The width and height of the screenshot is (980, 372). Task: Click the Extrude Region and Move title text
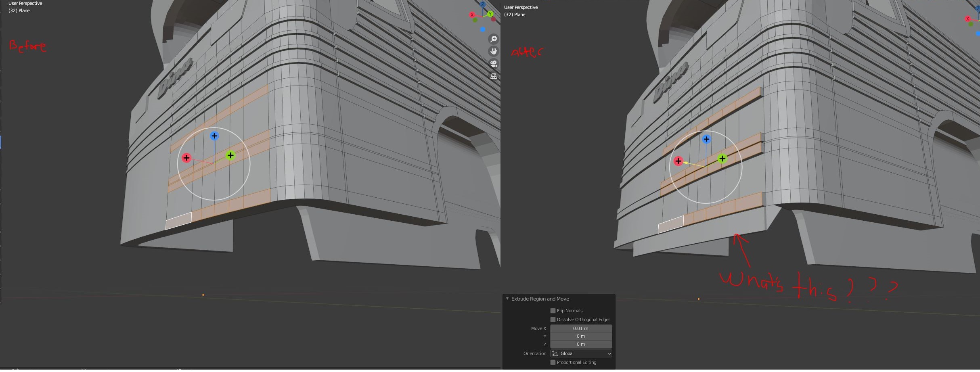(540, 299)
